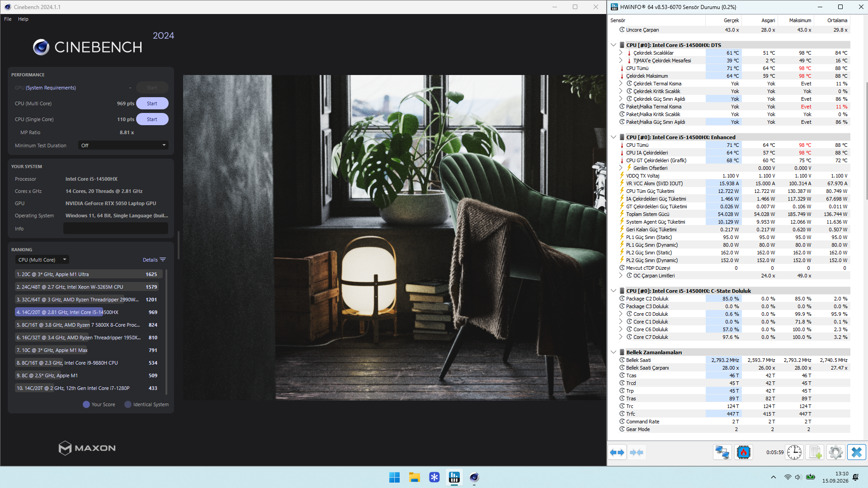Open HWiNFO sensor settings gear icon
The height and width of the screenshot is (488, 868).
point(836,452)
